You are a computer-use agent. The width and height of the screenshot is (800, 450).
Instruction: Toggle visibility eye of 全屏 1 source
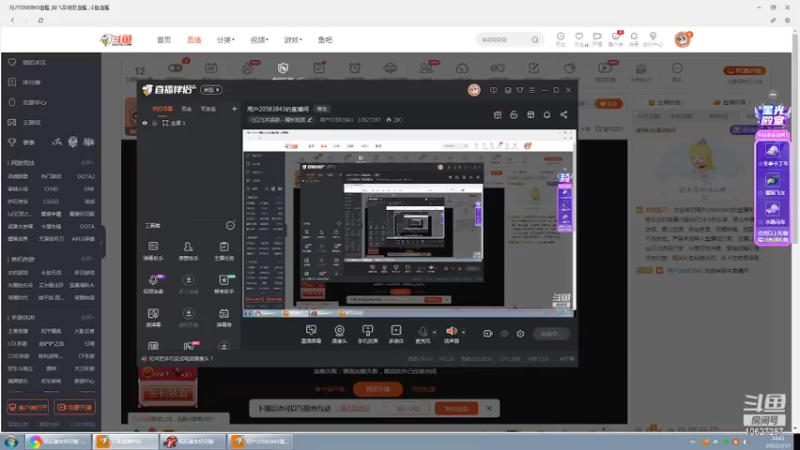145,123
